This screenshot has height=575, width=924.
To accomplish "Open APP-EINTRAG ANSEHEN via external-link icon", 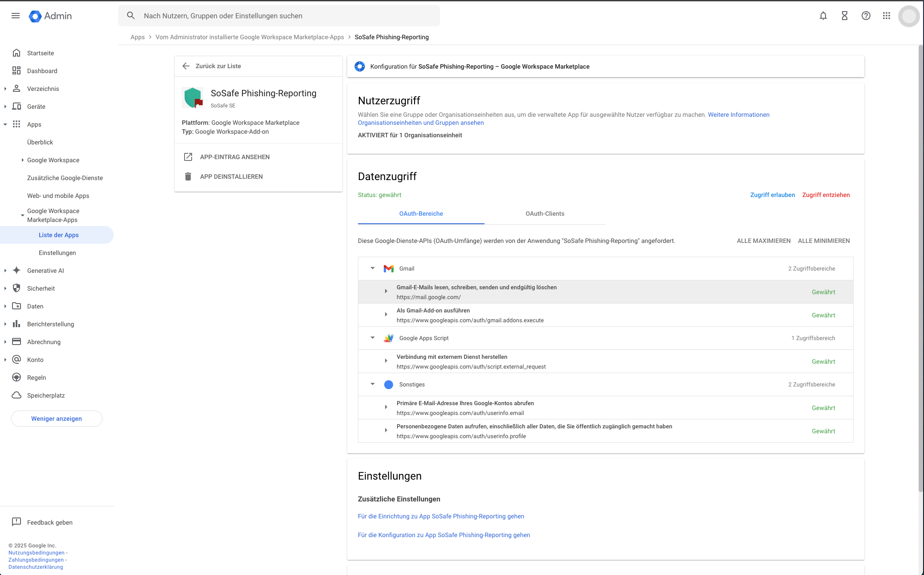I will 189,157.
